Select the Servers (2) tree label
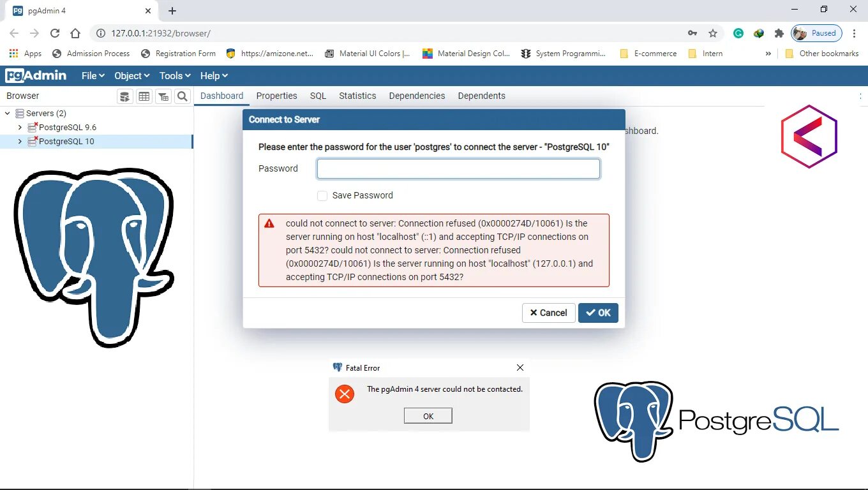This screenshot has width=868, height=490. pos(46,113)
